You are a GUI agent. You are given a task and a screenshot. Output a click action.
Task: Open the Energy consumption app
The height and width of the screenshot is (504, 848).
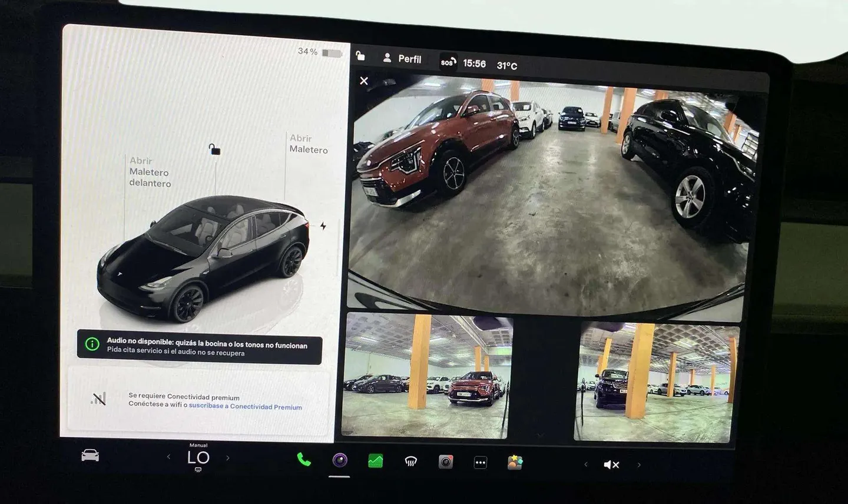click(375, 460)
